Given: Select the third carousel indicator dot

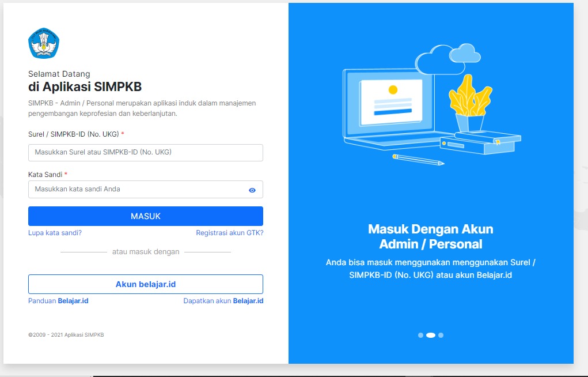Looking at the screenshot, I should (x=441, y=334).
